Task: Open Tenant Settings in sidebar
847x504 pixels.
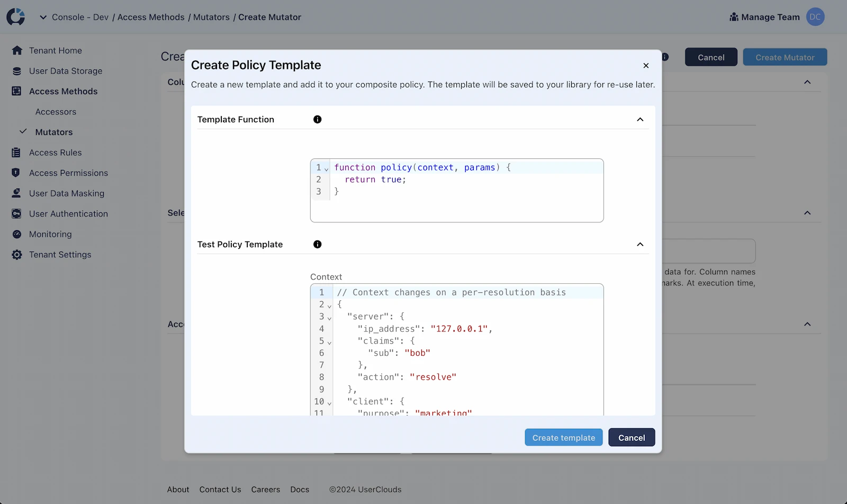Action: [x=60, y=255]
